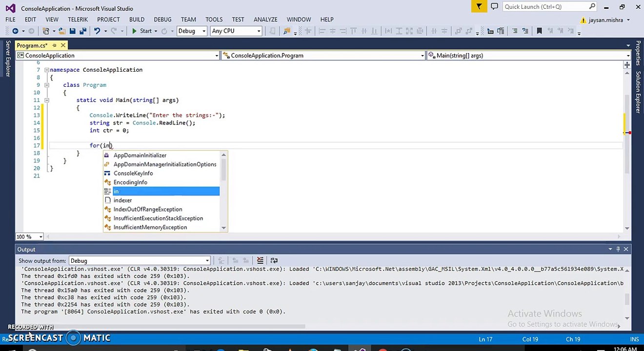Open the TOOLS menu

click(214, 19)
